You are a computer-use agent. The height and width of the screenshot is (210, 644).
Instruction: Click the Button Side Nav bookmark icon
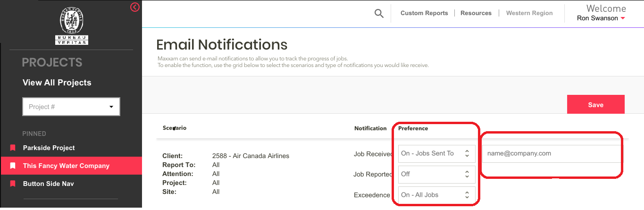pos(13,184)
